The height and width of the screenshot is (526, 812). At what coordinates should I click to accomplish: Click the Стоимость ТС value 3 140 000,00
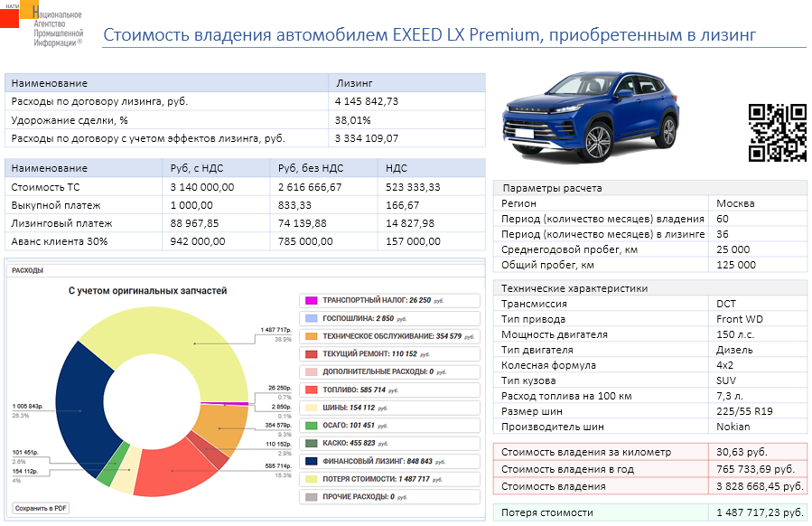pos(202,187)
